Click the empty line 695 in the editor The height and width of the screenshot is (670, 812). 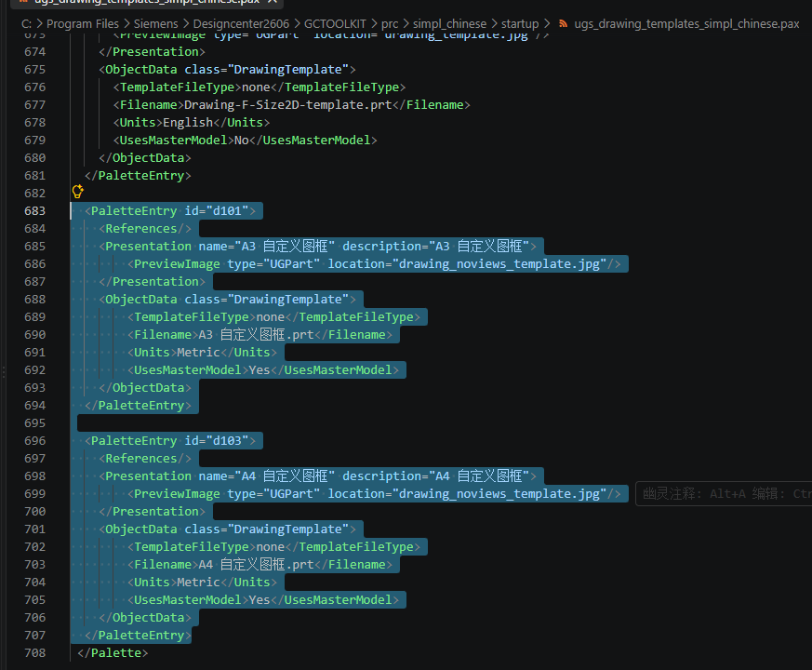click(x=440, y=423)
